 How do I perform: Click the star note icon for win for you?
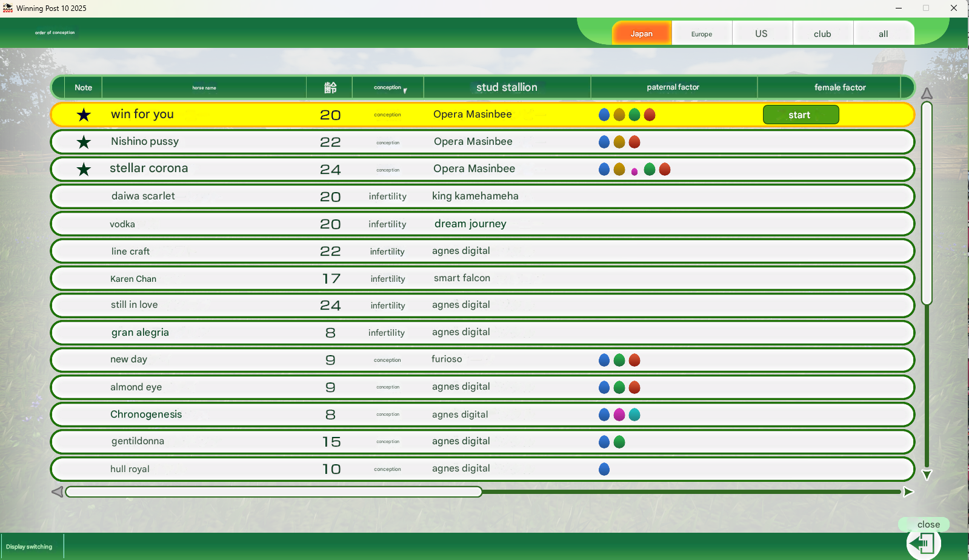(84, 115)
